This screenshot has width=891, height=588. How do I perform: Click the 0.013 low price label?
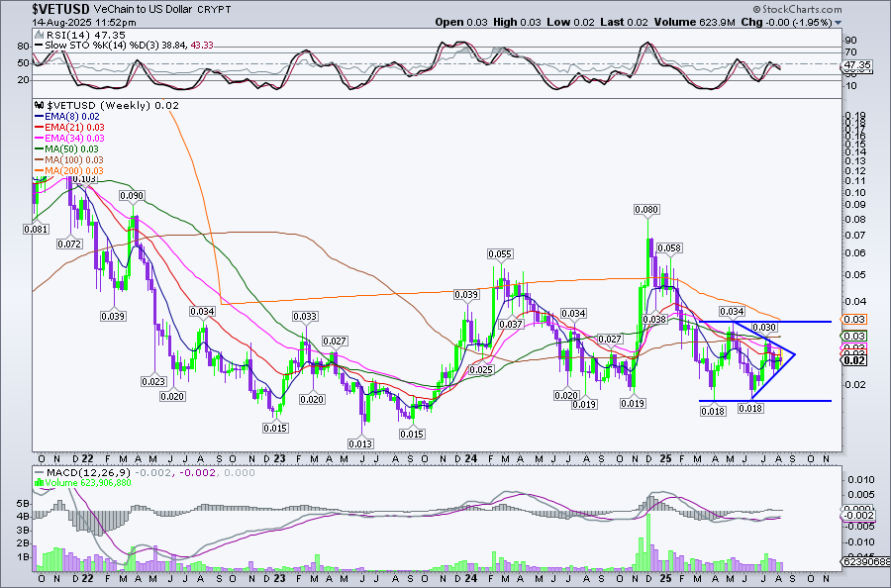point(360,444)
